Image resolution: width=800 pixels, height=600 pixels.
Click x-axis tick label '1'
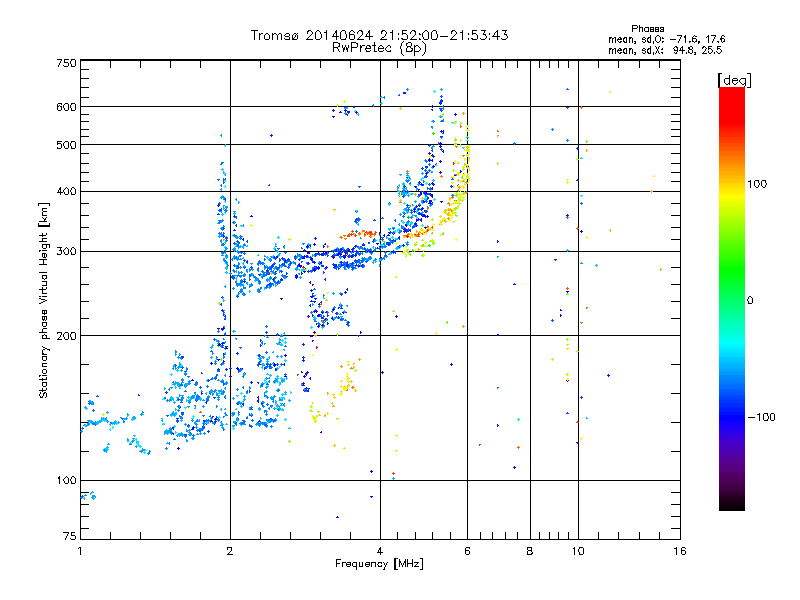pyautogui.click(x=80, y=551)
